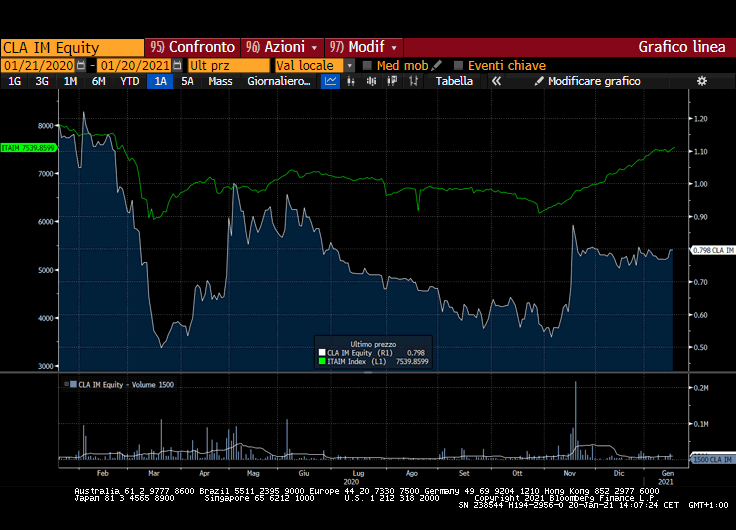Click white CLA IM Equity legend swatch
The image size is (736, 530).
click(x=321, y=352)
